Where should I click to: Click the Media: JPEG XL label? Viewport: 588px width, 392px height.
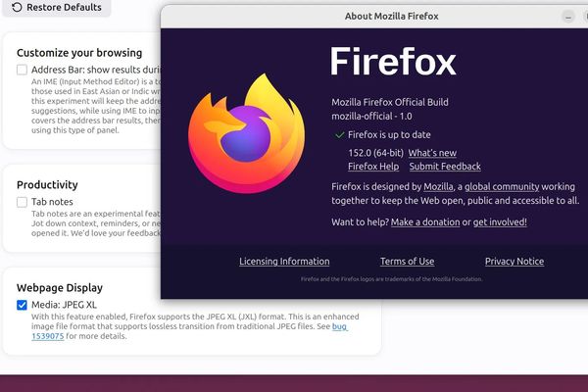coord(64,305)
